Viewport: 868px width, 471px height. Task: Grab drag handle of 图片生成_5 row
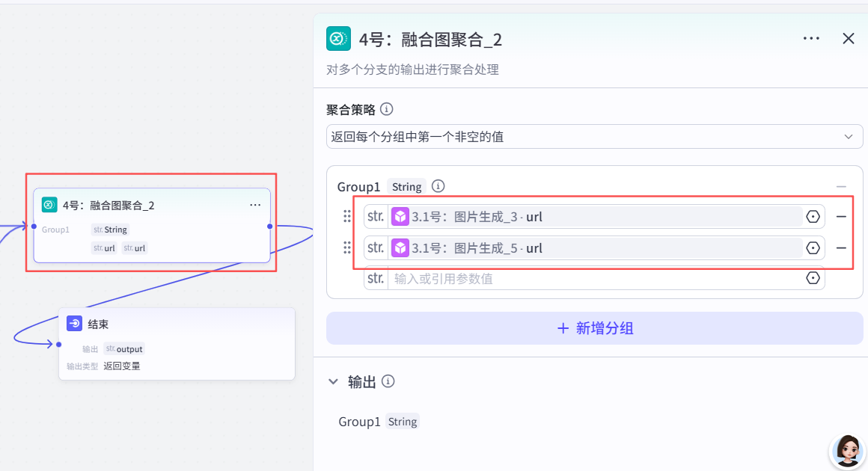347,247
